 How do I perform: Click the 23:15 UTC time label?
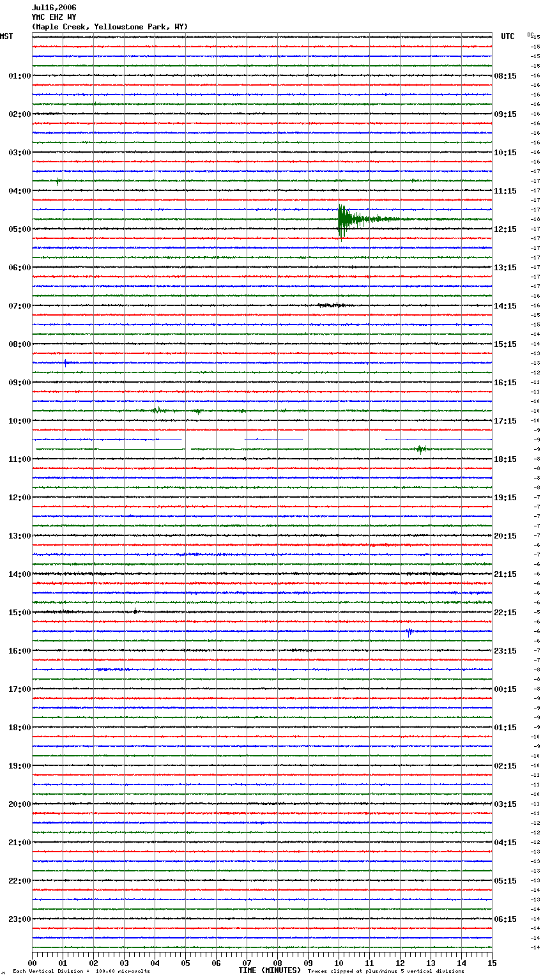pyautogui.click(x=505, y=651)
